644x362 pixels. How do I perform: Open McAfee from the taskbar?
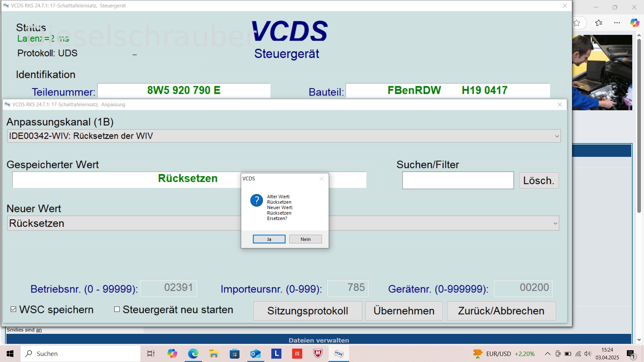(318, 354)
